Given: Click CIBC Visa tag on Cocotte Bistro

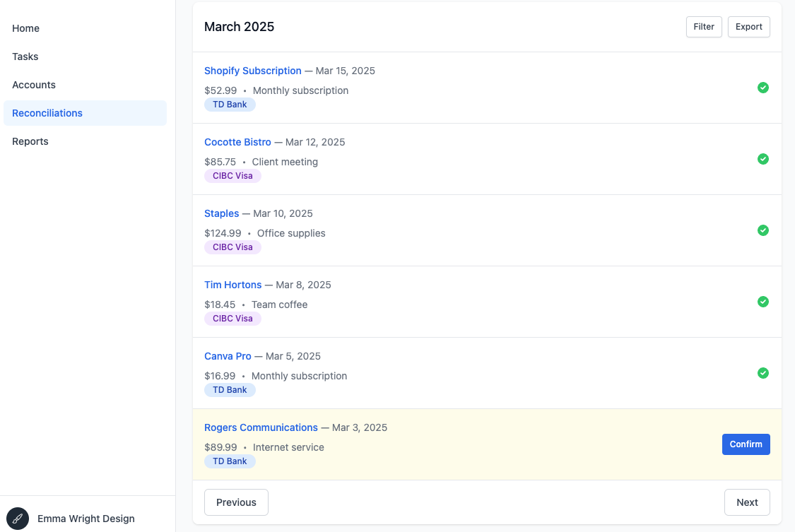Looking at the screenshot, I should 232,176.
